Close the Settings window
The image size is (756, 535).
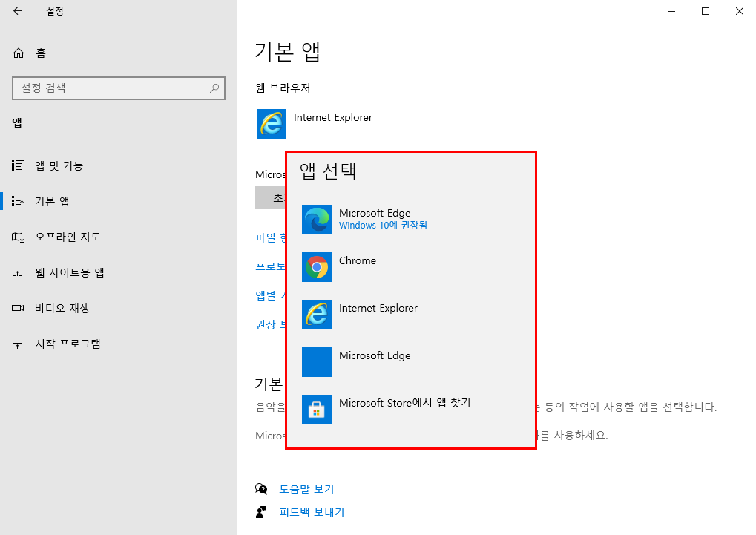click(x=740, y=11)
